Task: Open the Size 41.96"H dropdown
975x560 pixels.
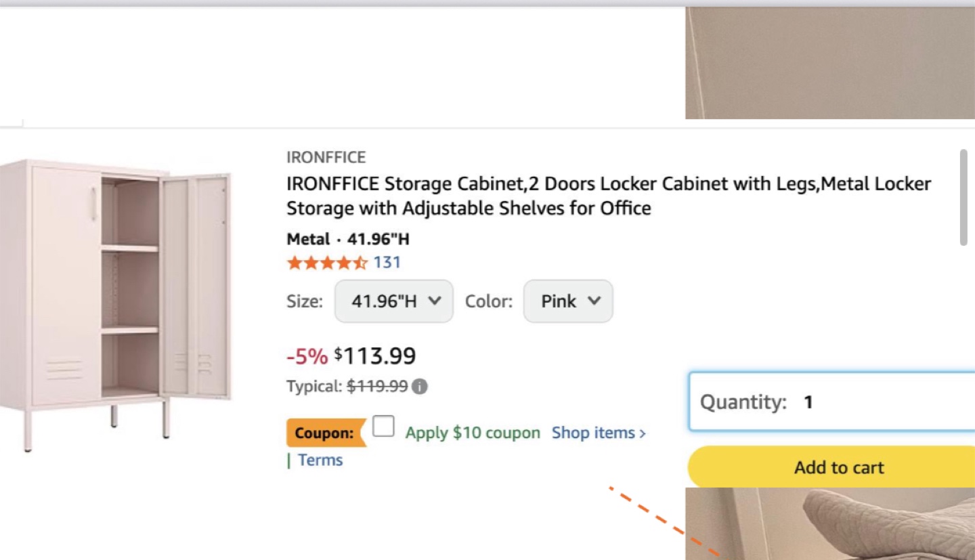Action: pyautogui.click(x=393, y=301)
